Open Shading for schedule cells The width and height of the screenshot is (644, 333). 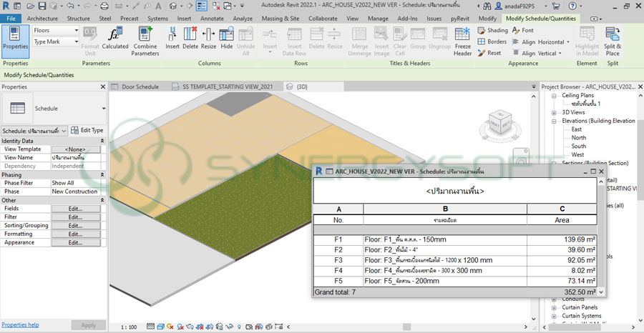click(492, 31)
